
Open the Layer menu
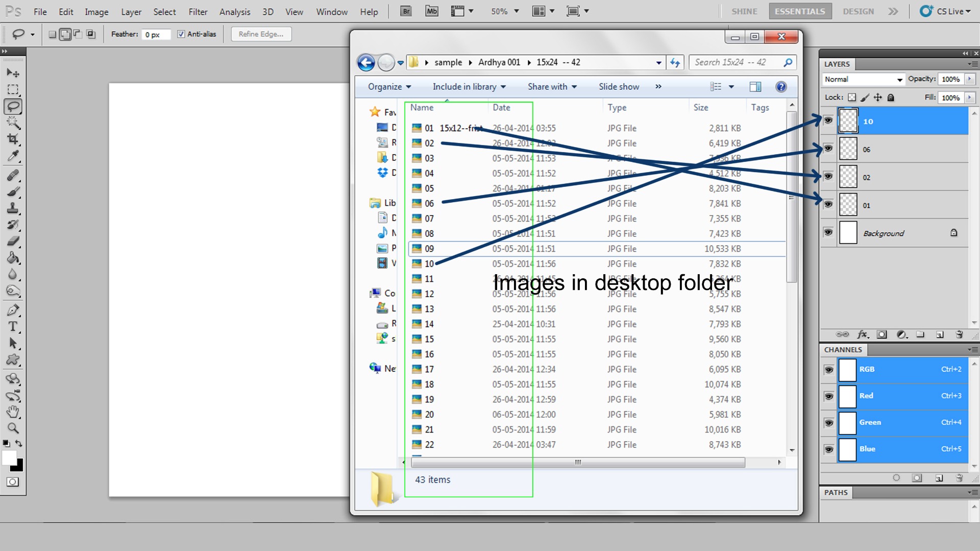pos(131,12)
